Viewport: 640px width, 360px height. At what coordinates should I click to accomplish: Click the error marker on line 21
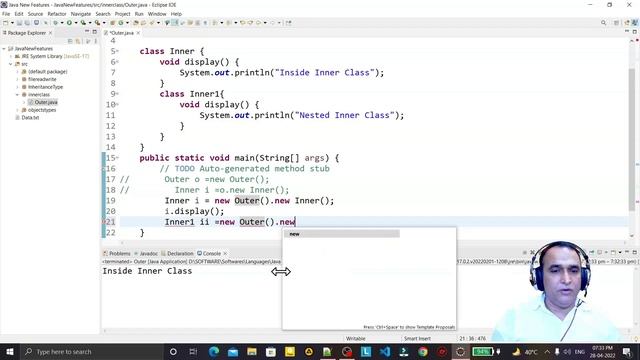[104, 222]
